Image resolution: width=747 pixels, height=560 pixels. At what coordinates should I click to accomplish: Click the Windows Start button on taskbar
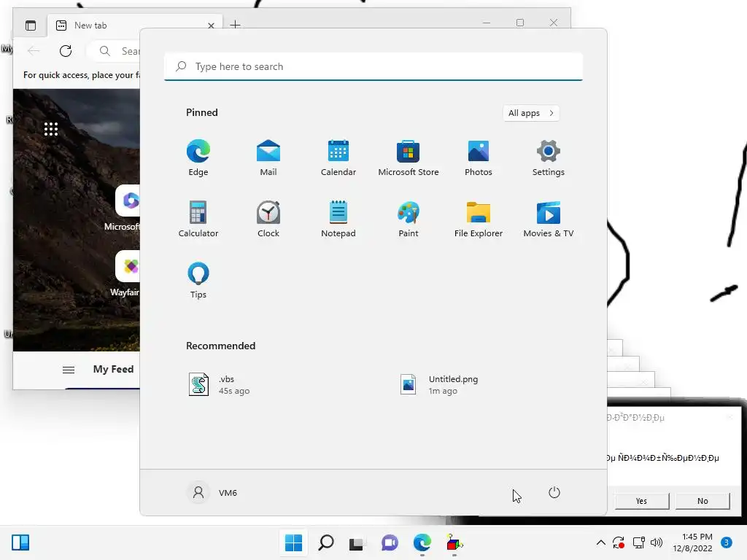point(293,542)
